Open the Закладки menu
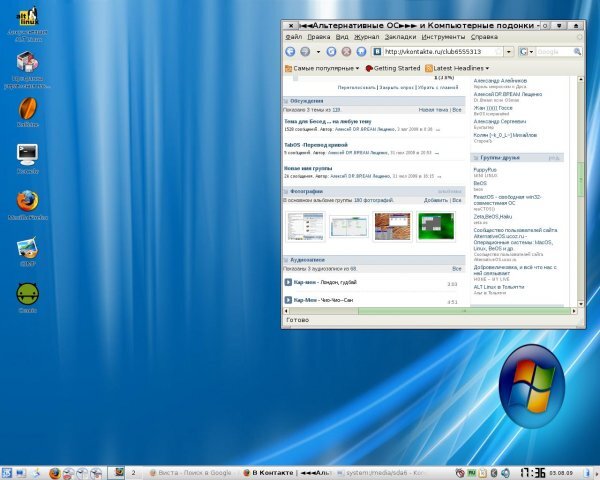Screen dimensions: 600x480 pyautogui.click(x=398, y=36)
